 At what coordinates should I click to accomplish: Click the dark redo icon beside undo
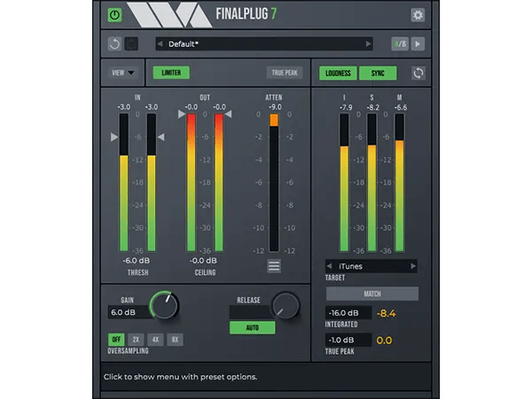click(131, 43)
